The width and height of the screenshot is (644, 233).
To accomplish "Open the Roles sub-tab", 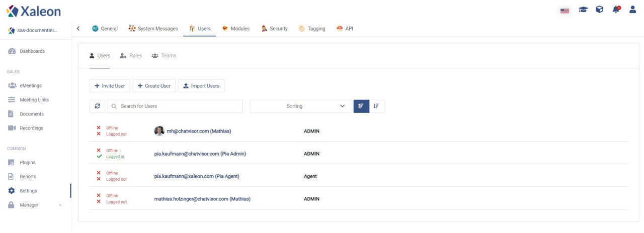I will click(x=131, y=56).
